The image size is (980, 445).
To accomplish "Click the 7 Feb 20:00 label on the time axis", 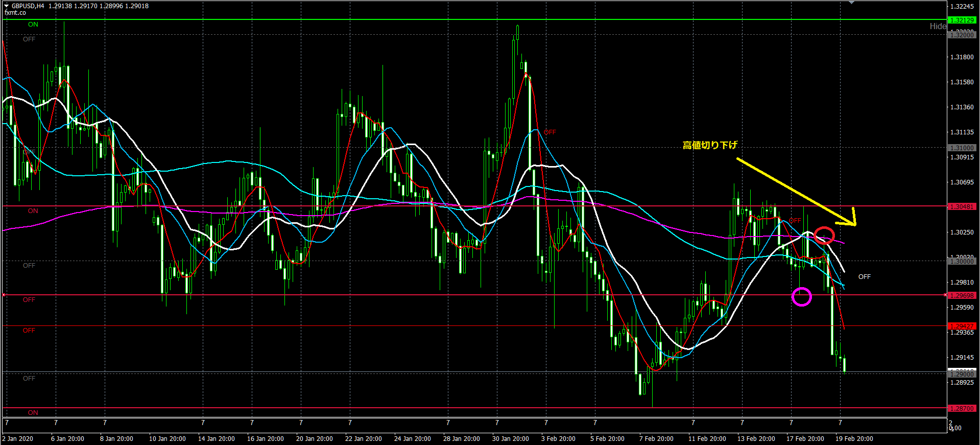I will (656, 439).
